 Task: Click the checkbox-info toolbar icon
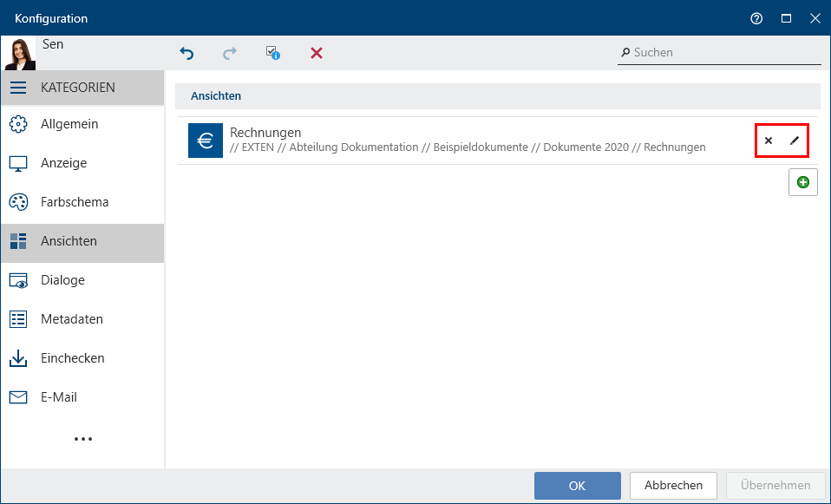pyautogui.click(x=273, y=52)
